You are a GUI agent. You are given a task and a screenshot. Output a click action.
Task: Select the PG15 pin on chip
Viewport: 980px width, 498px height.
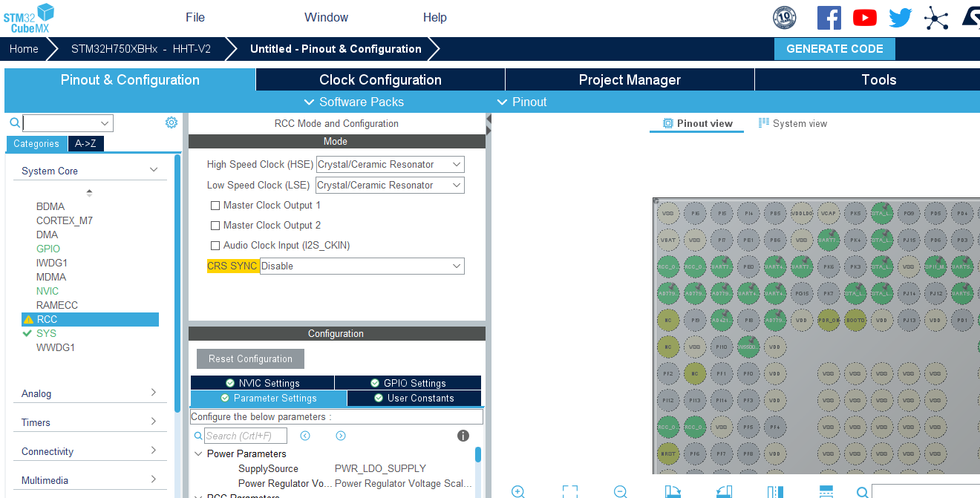click(802, 293)
